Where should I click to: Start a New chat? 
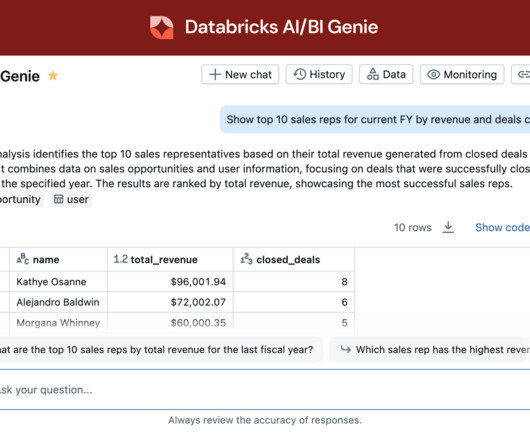click(x=240, y=74)
